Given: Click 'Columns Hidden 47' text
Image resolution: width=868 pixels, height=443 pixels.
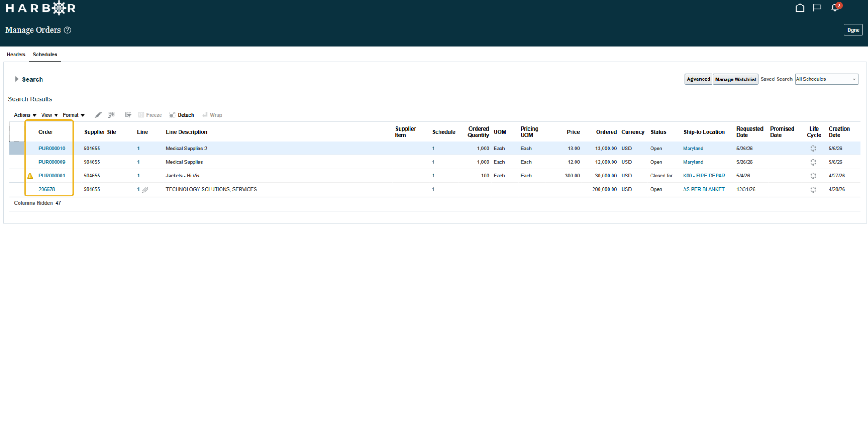Looking at the screenshot, I should (38, 203).
